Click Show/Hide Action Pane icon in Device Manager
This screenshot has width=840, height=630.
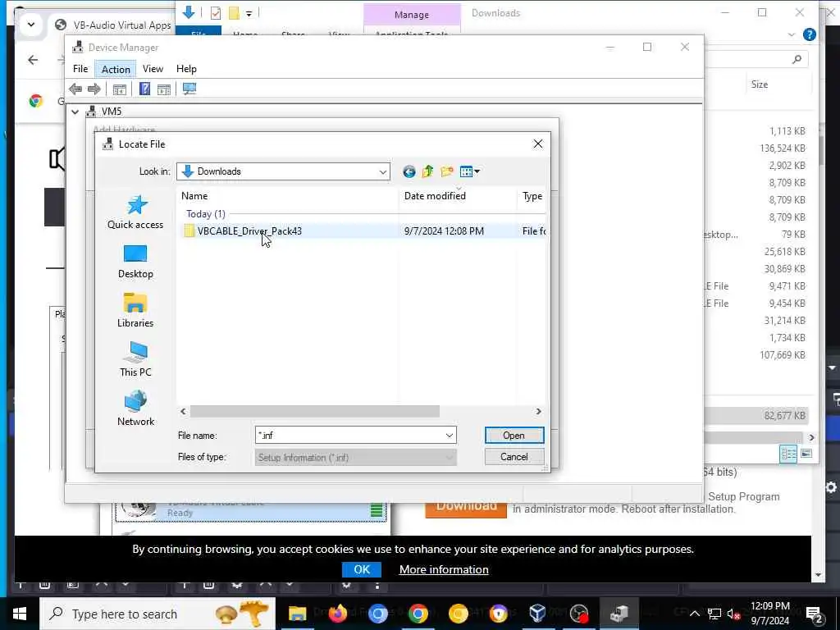[x=164, y=89]
